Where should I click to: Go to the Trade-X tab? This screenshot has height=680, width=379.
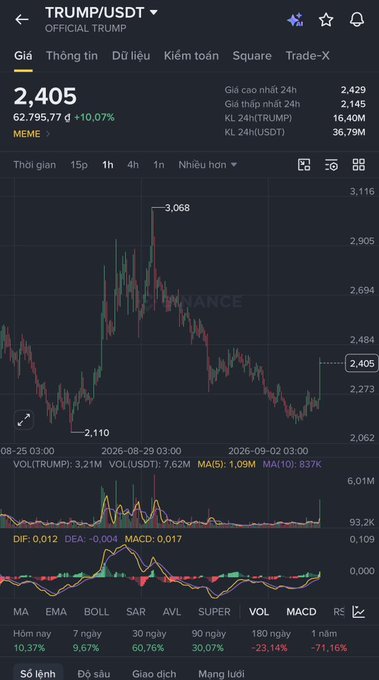(x=307, y=56)
